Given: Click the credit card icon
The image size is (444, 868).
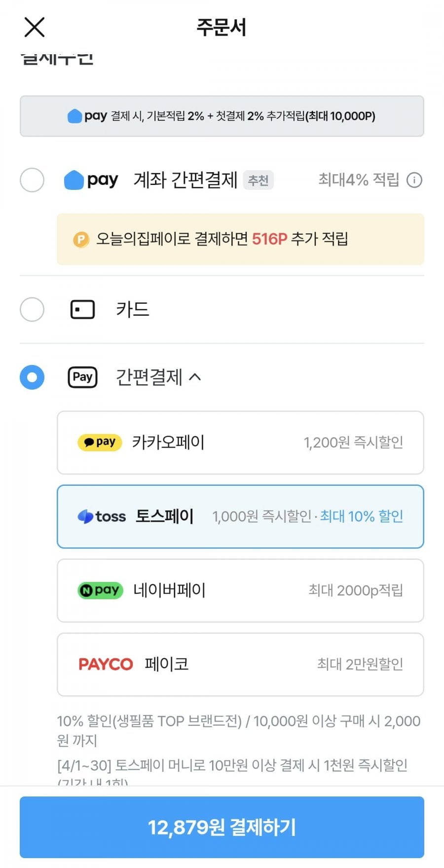Looking at the screenshot, I should click(82, 310).
